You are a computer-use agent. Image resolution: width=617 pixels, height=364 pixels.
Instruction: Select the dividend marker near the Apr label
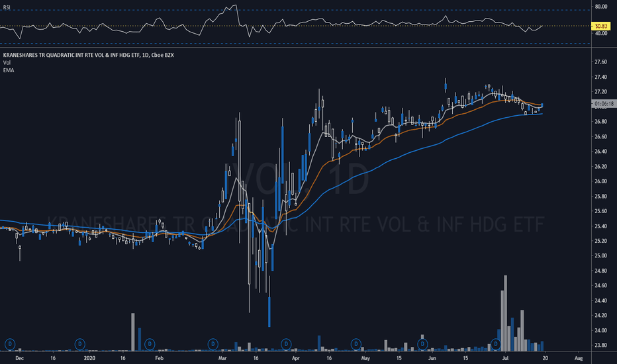(286, 344)
